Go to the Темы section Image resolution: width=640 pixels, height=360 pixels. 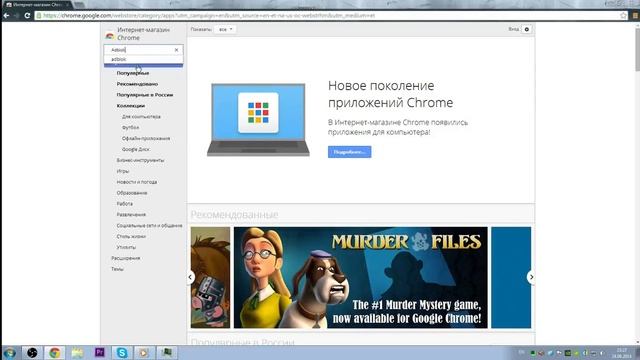tap(117, 269)
